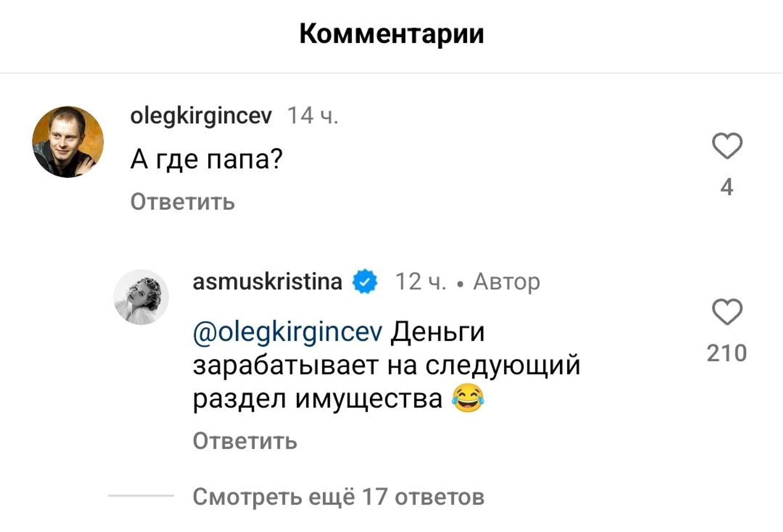
Task: Select the comment 'А где папа?'
Action: [x=206, y=157]
